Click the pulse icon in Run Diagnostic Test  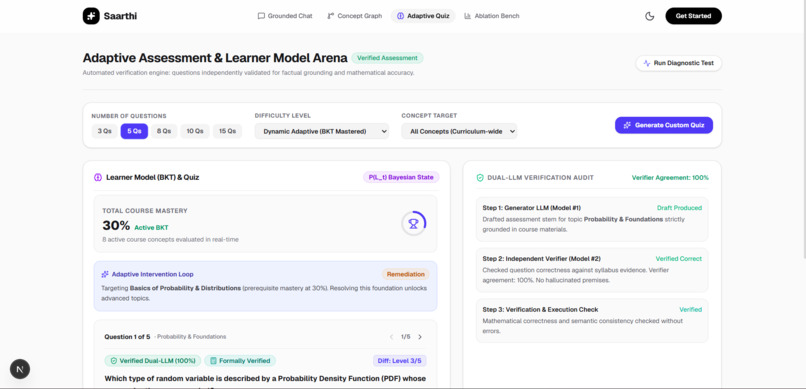click(x=647, y=63)
